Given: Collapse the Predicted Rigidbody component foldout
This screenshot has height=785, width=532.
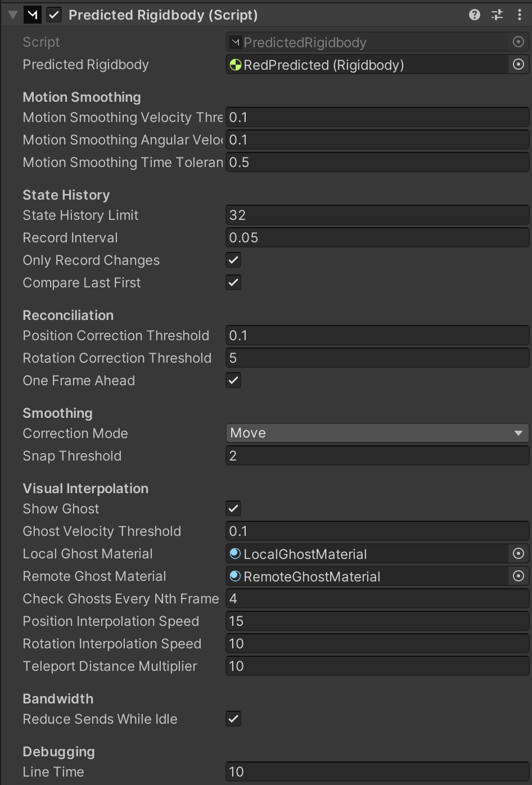Looking at the screenshot, I should (x=13, y=15).
